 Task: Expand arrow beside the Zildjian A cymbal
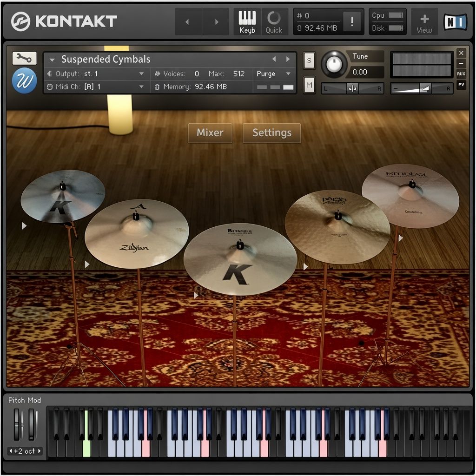[x=87, y=264]
